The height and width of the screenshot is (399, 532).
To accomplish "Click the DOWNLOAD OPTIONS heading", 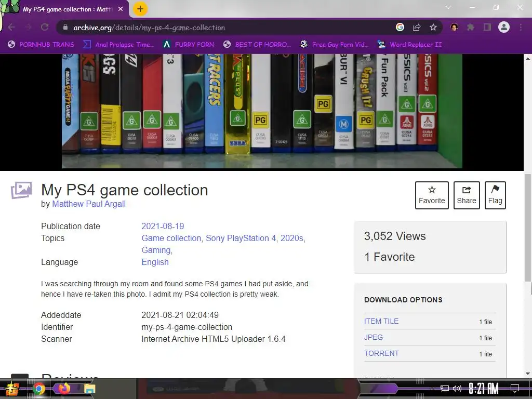I will [403, 300].
